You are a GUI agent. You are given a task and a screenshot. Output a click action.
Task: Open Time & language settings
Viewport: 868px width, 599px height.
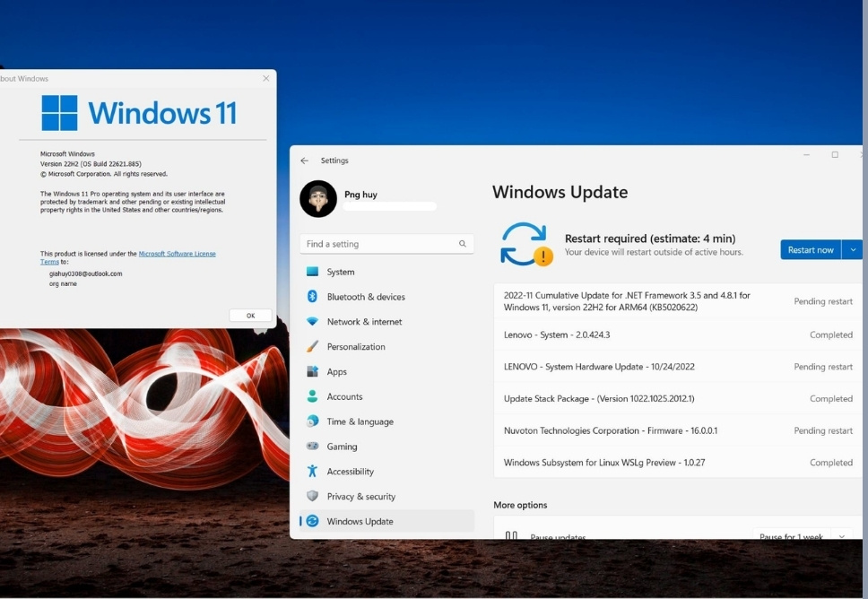386,421
